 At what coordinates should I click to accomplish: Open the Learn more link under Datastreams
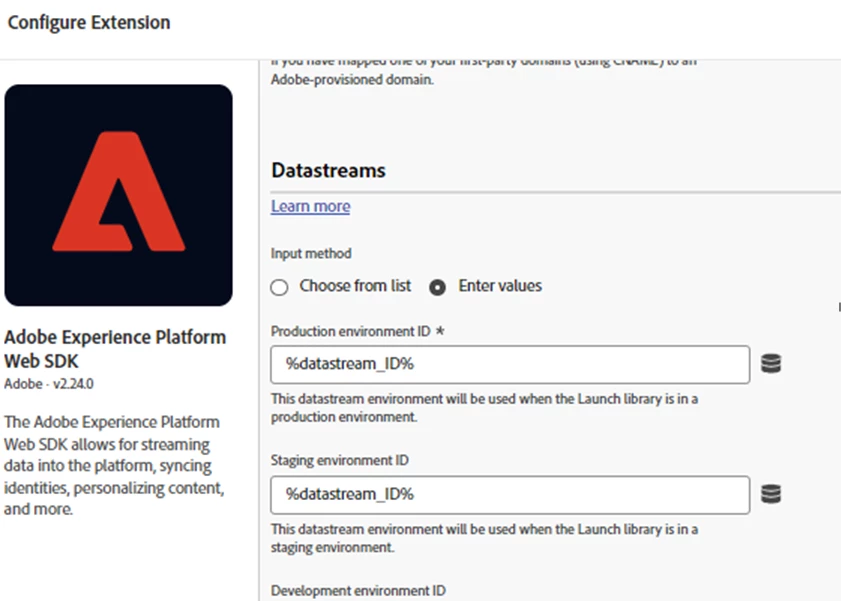[311, 206]
